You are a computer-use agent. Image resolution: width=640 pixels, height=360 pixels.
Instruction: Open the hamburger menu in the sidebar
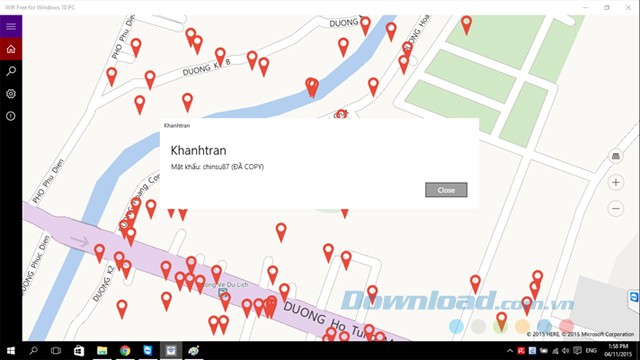[x=11, y=26]
